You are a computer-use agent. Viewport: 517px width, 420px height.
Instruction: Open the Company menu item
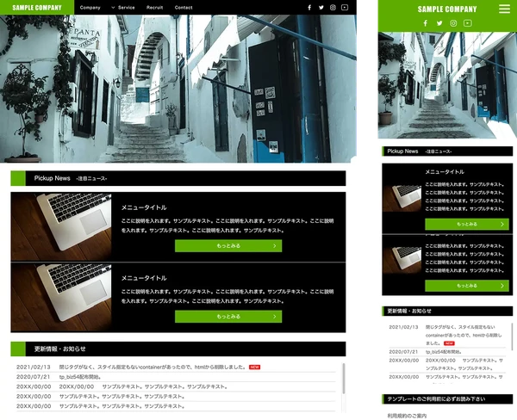pyautogui.click(x=90, y=8)
